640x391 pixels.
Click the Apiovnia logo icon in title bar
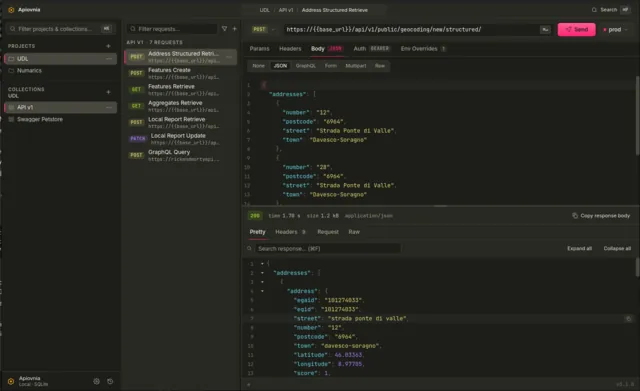[x=11, y=10]
